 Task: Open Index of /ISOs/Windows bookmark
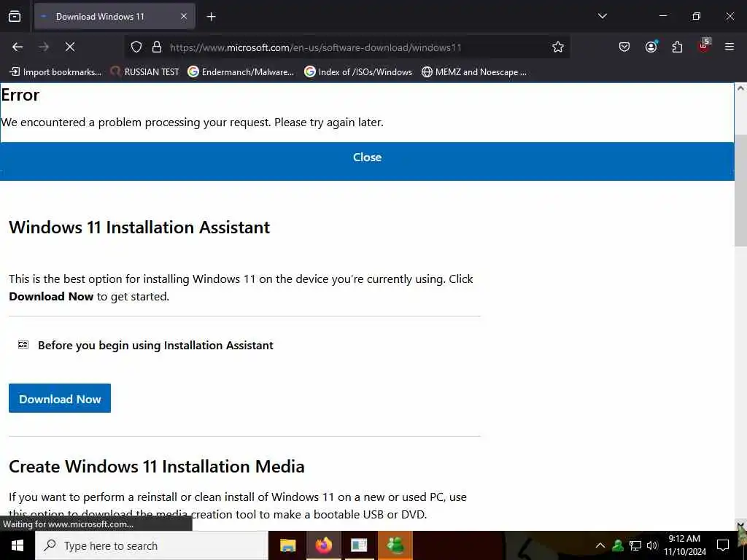click(358, 72)
